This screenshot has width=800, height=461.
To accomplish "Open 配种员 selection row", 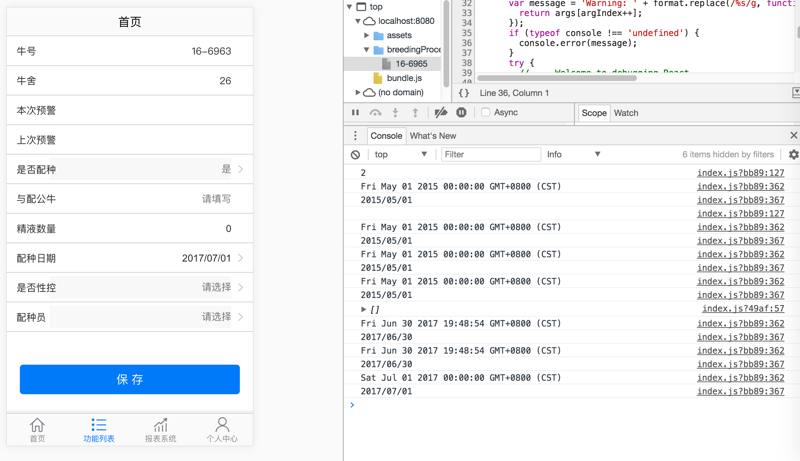I will click(x=130, y=317).
